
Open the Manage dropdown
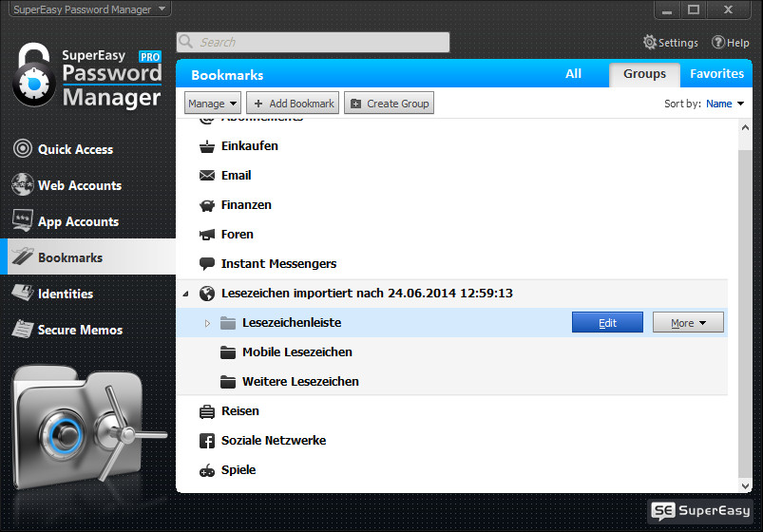213,104
